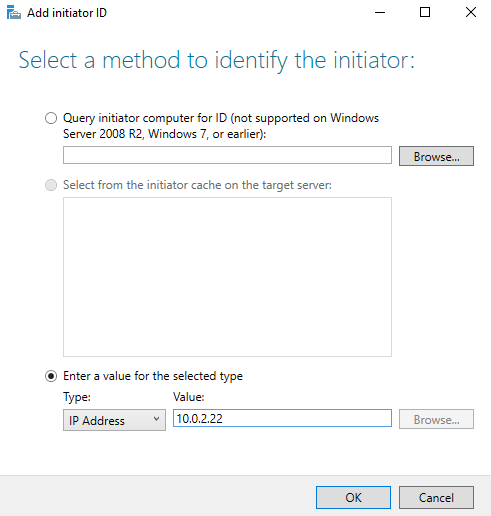
Task: Minimize the Add initiator ID dialog
Action: (x=380, y=13)
